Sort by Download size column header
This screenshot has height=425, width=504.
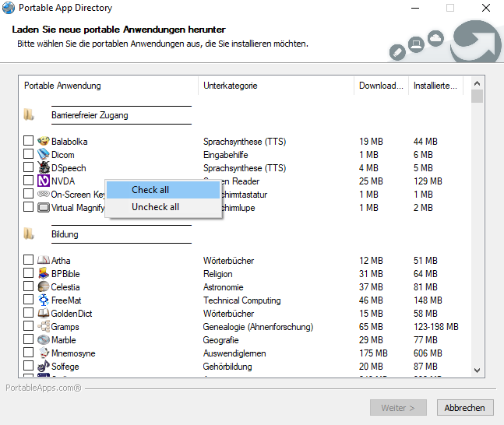[x=381, y=86]
